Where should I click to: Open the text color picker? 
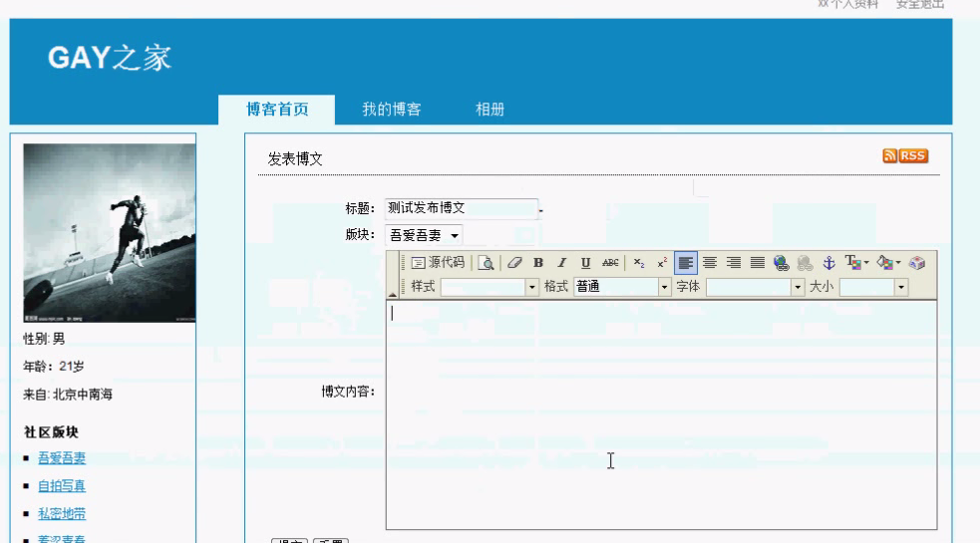pos(856,262)
